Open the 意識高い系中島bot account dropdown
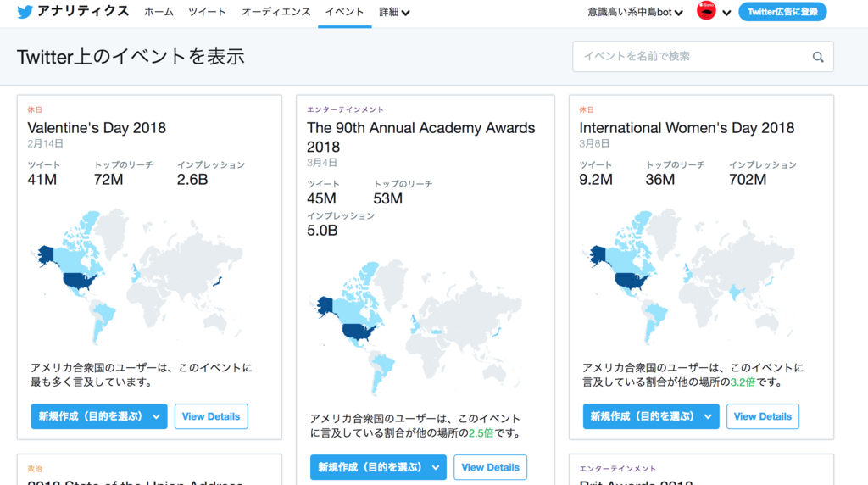 (635, 12)
